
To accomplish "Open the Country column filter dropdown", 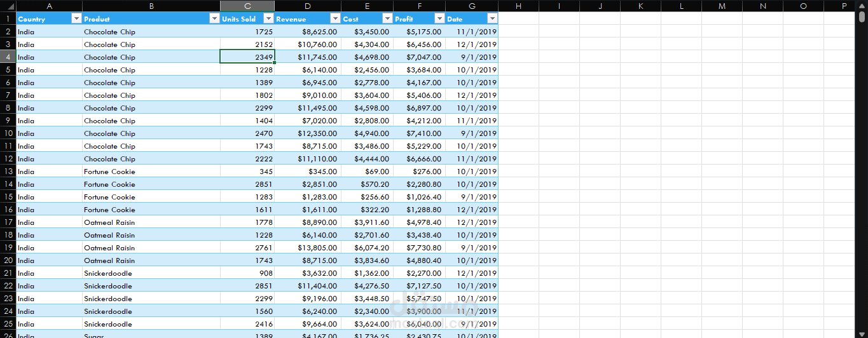I will coord(76,18).
